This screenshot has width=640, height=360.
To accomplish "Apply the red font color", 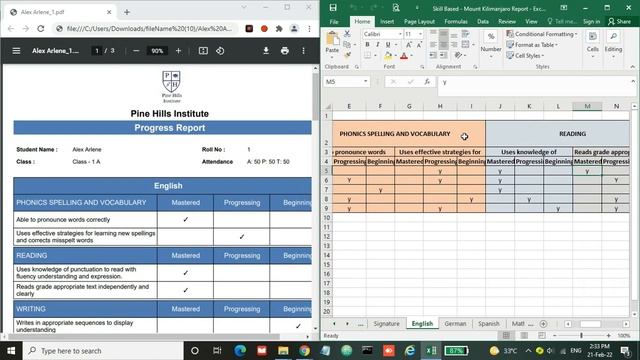I will (x=404, y=56).
